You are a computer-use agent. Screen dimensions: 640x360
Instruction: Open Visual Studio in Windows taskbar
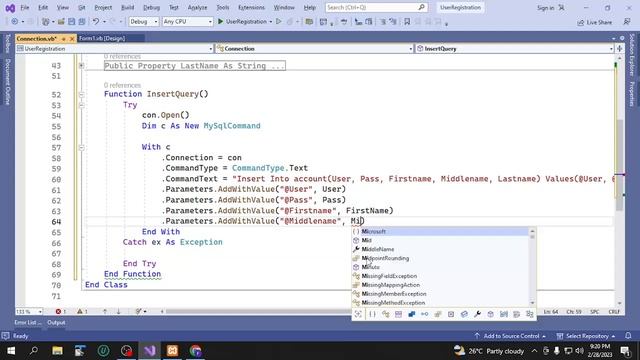coord(149,351)
